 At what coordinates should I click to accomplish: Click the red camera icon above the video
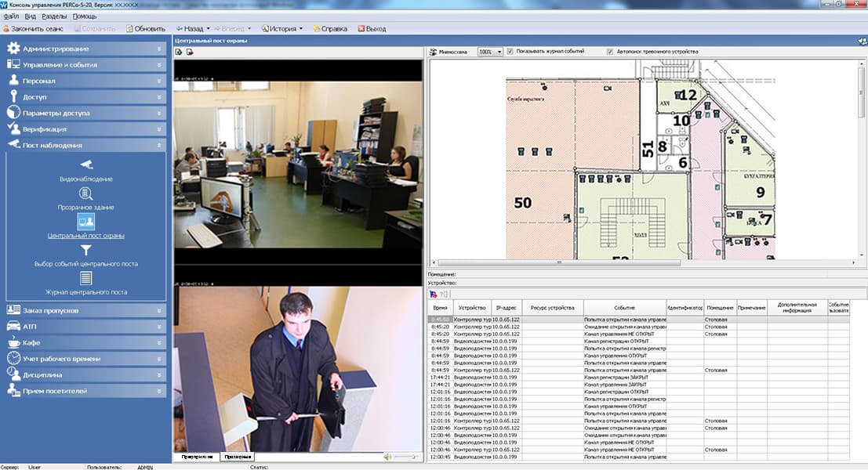pyautogui.click(x=189, y=52)
